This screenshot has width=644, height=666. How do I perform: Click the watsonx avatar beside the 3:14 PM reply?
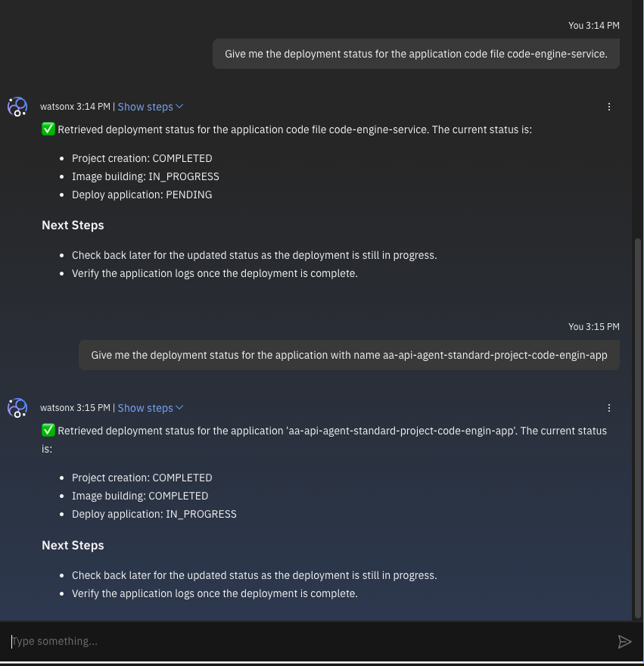pyautogui.click(x=17, y=107)
